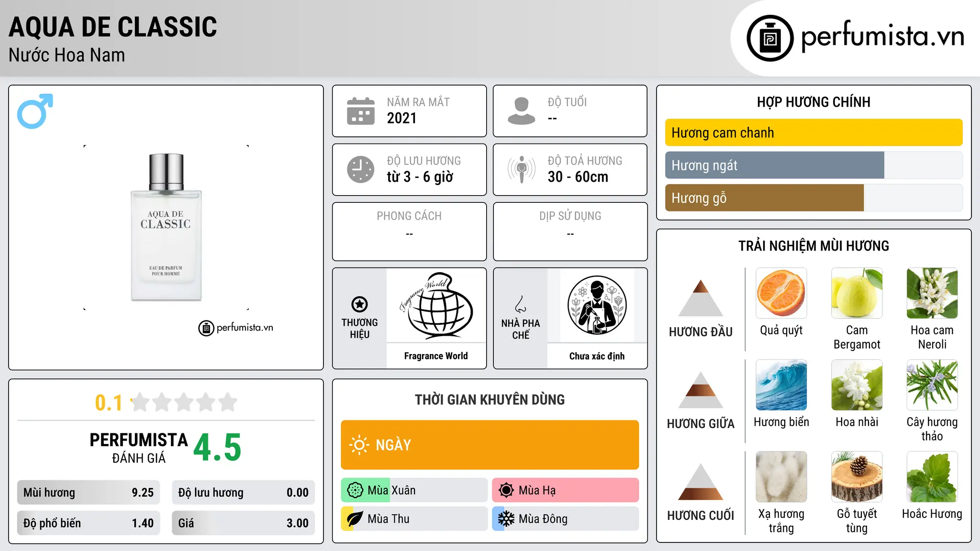
Task: Click the DỊP SỬ DỤNG occasion box
Action: click(x=570, y=231)
